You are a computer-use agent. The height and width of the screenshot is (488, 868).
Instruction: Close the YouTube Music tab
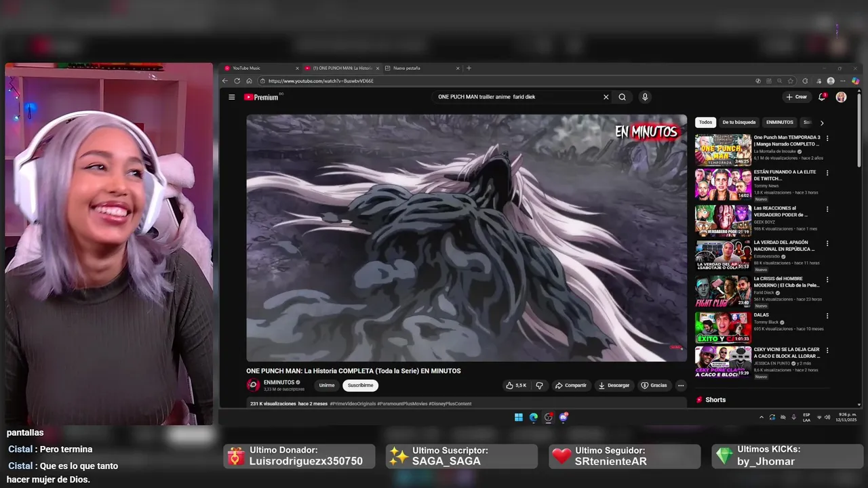297,68
